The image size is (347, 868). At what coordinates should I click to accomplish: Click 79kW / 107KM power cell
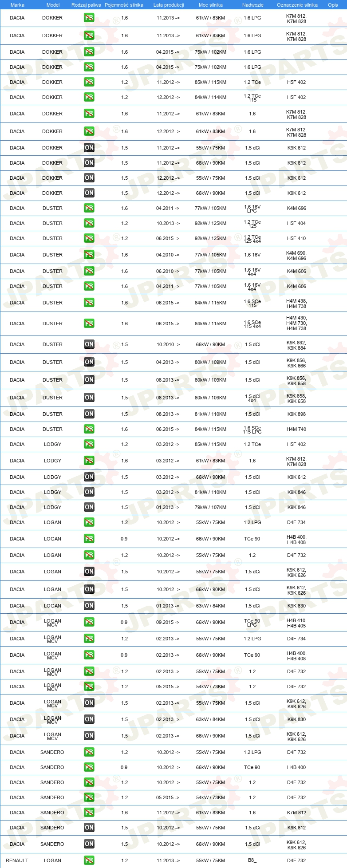point(210,507)
